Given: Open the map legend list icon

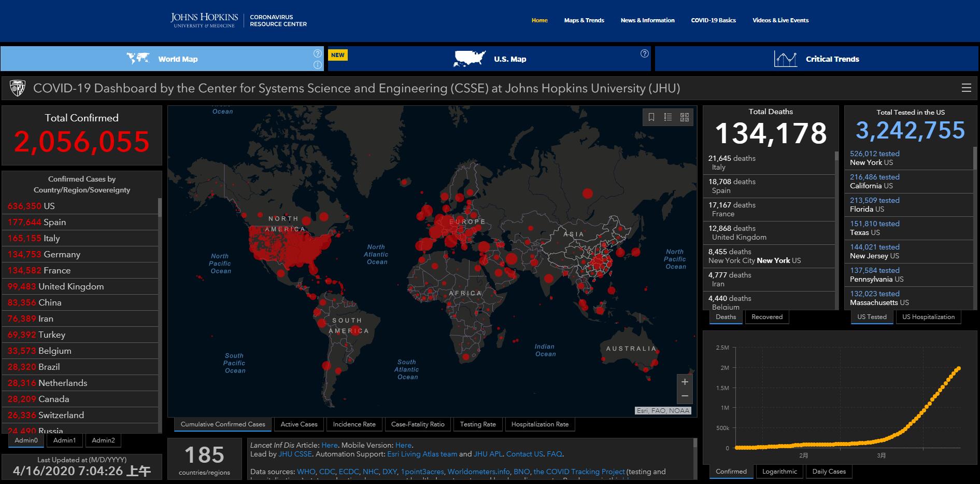Looking at the screenshot, I should point(668,117).
